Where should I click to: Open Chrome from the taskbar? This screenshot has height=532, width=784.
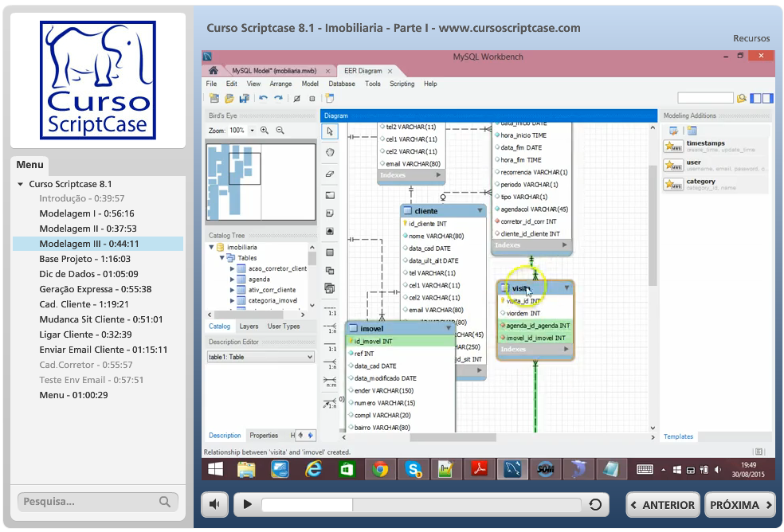381,470
